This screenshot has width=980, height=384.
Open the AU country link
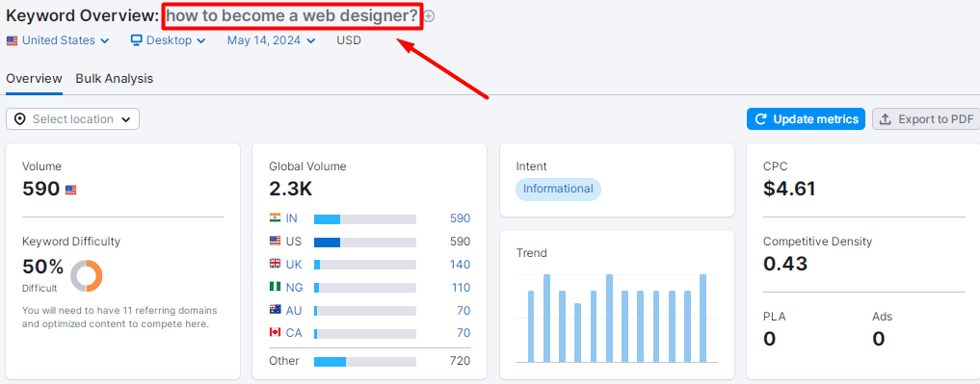[294, 310]
